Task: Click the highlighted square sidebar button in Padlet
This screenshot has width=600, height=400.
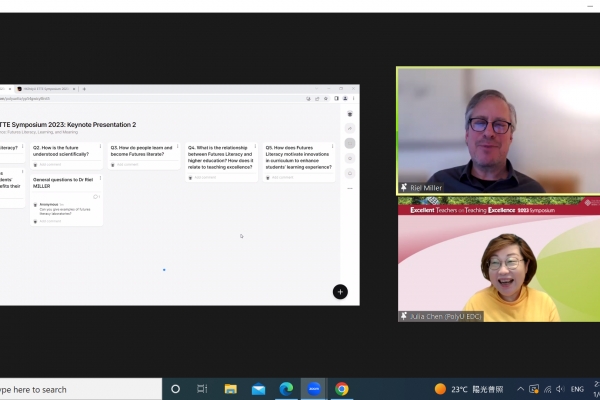Action: point(350,143)
